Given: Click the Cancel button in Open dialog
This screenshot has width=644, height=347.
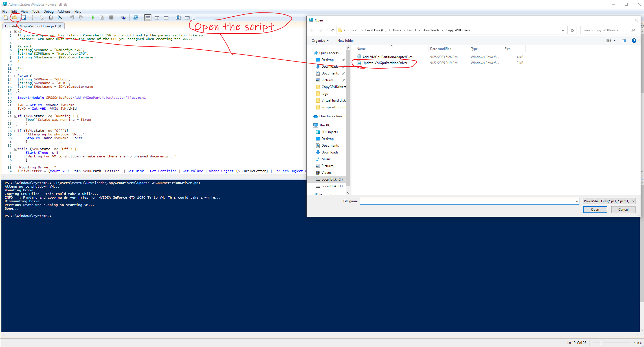Looking at the screenshot, I should (x=623, y=210).
